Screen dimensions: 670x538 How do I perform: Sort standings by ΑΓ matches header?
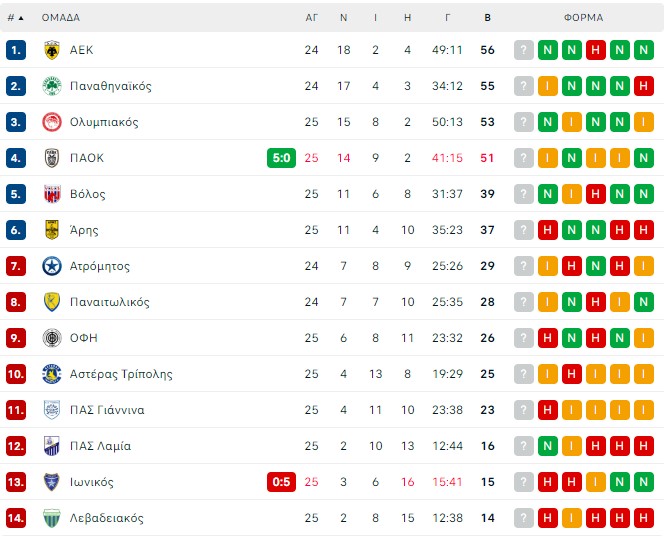point(311,18)
